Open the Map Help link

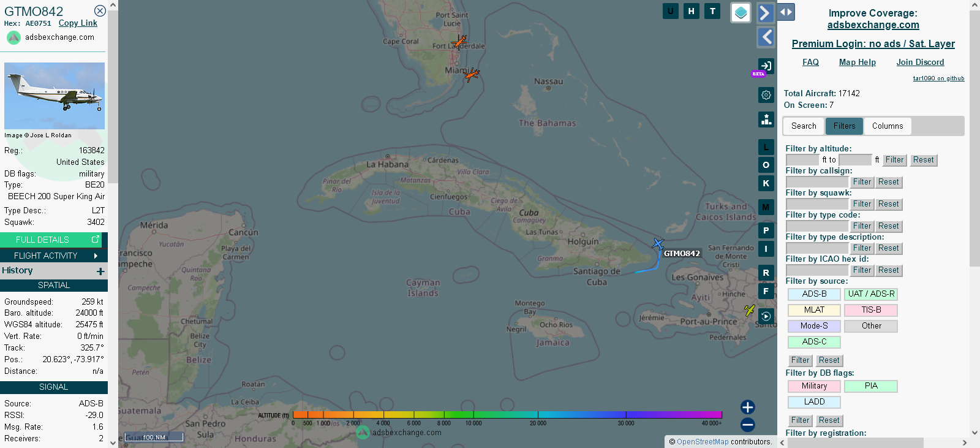[x=858, y=63]
